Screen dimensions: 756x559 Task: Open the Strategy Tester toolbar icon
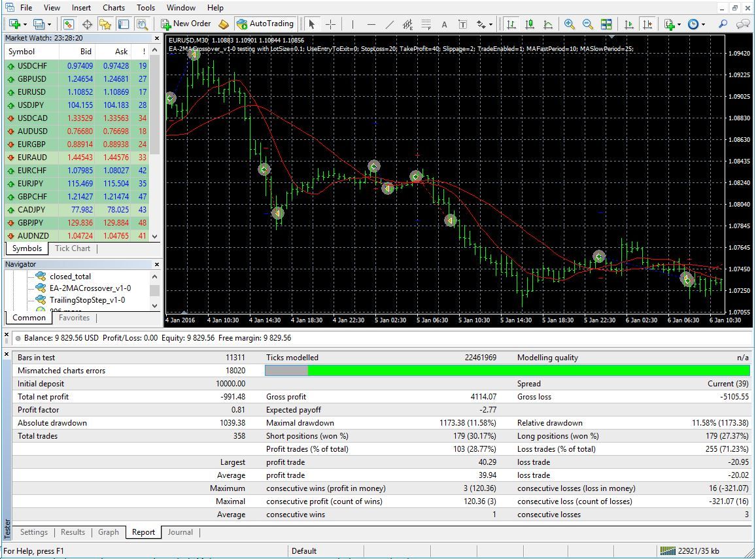(x=142, y=24)
